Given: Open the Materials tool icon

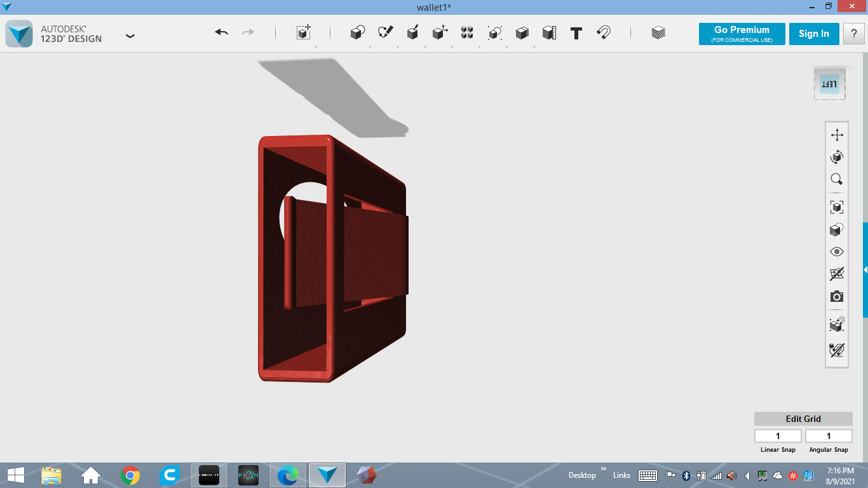Looking at the screenshot, I should pos(658,33).
